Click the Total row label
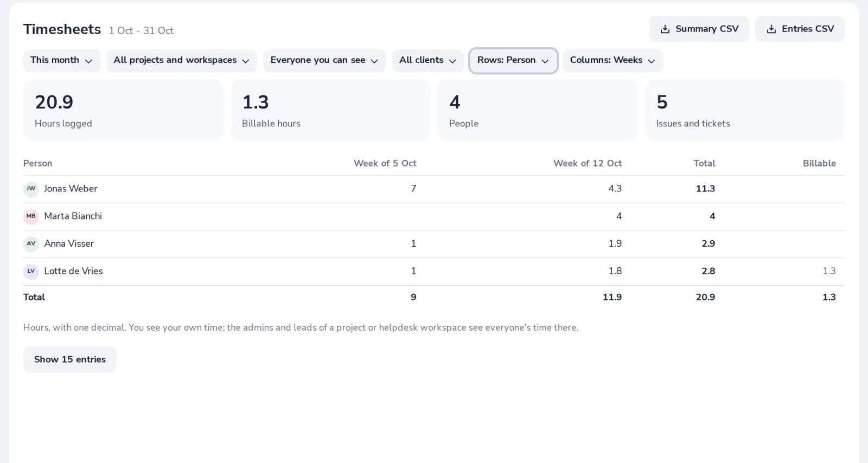This screenshot has width=868, height=463. coord(34,297)
